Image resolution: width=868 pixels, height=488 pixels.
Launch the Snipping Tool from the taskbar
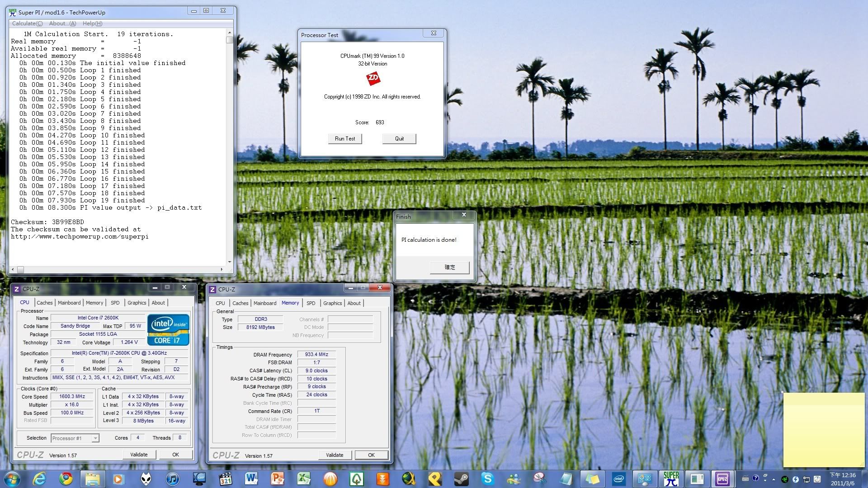tap(540, 479)
